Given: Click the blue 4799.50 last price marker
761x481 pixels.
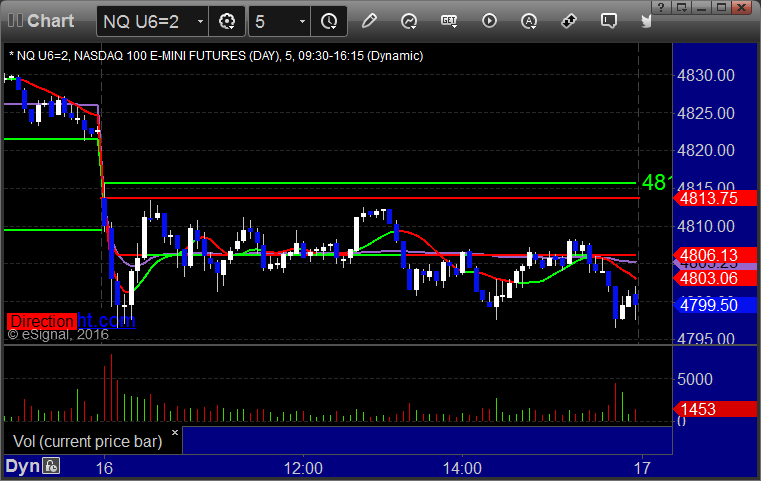Looking at the screenshot, I should (x=715, y=305).
